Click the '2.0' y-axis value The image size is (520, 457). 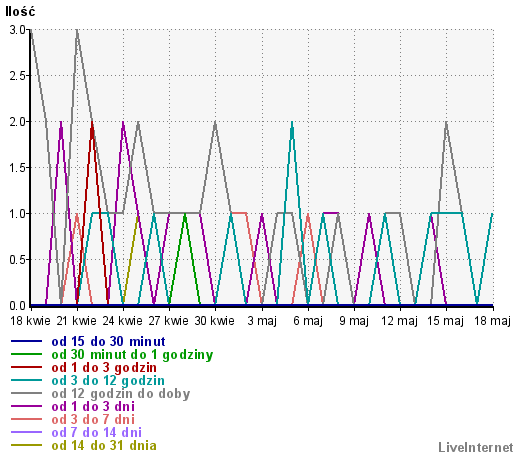click(18, 122)
